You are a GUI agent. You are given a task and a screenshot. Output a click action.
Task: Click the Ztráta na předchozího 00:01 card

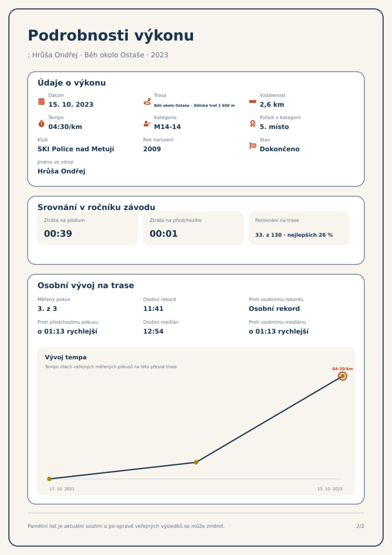click(x=193, y=228)
